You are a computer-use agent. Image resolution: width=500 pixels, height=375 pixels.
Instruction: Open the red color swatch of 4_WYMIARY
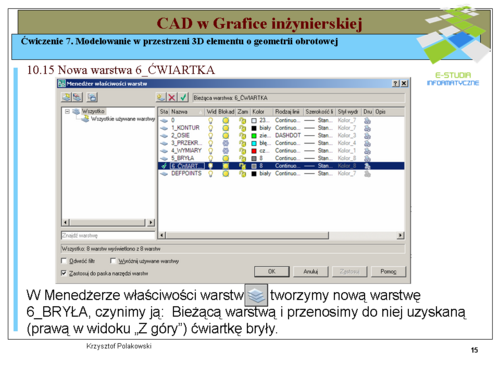[254, 151]
